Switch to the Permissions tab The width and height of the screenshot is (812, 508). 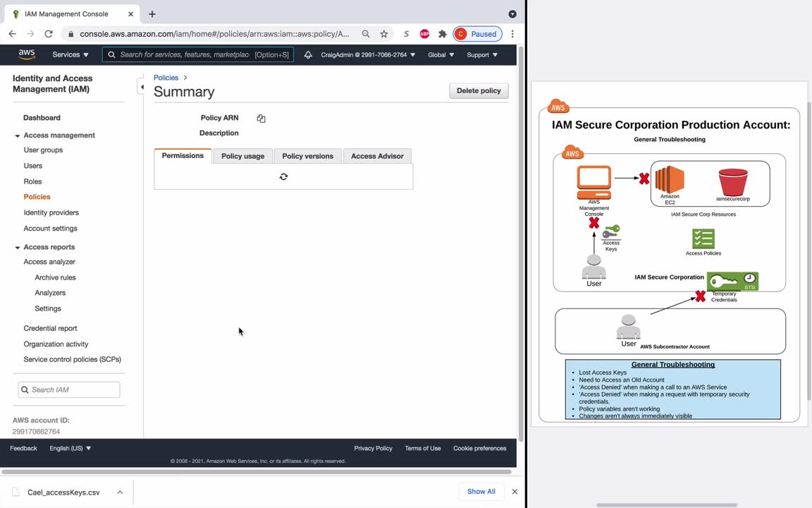[183, 155]
